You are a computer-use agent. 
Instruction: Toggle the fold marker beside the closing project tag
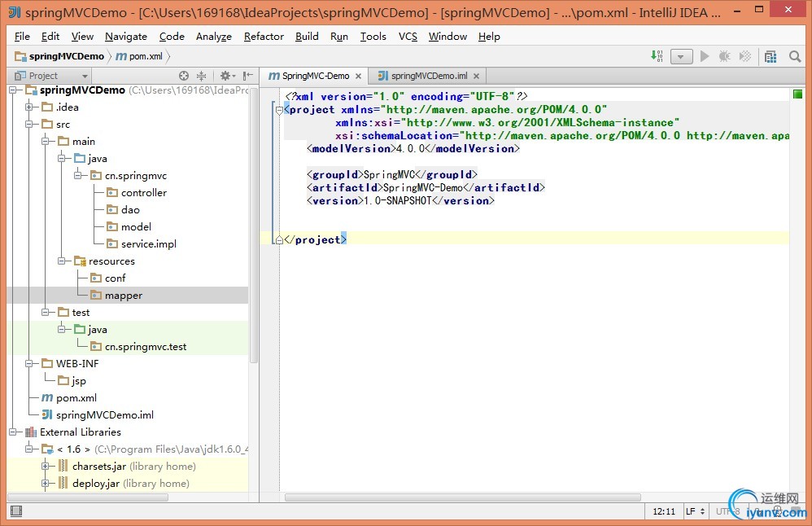279,239
